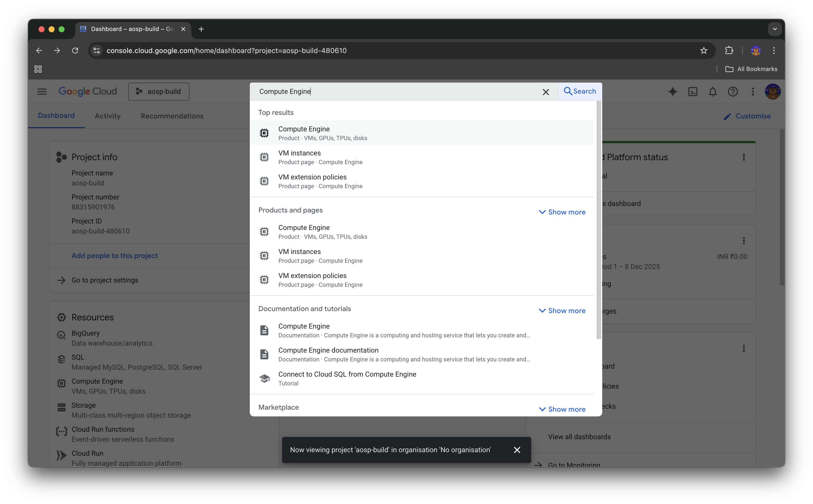
Task: Bookmark this page with the star icon
Action: pos(704,51)
